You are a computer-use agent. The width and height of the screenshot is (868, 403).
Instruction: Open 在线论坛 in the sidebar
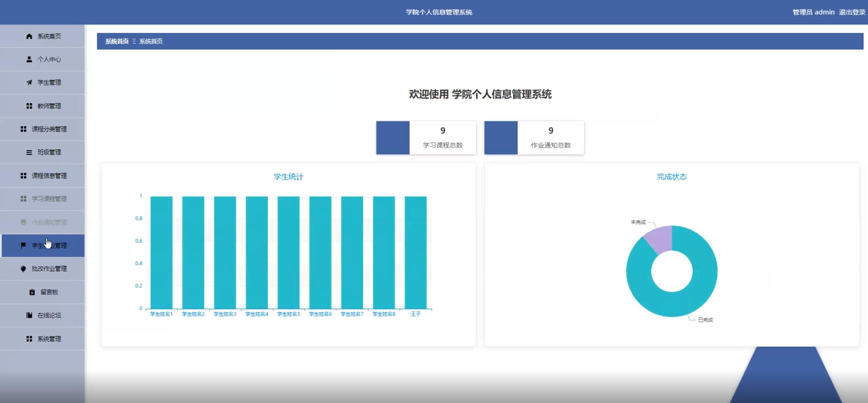pos(42,315)
